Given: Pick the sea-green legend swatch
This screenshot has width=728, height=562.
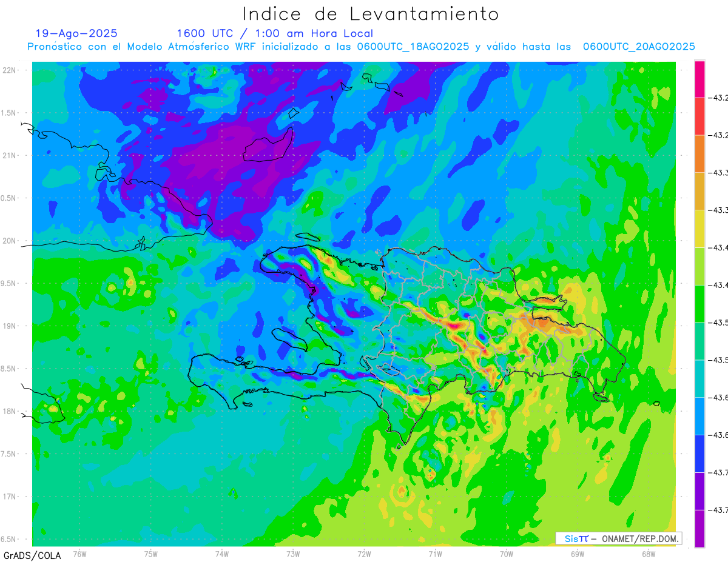Looking at the screenshot, I should [x=699, y=341].
